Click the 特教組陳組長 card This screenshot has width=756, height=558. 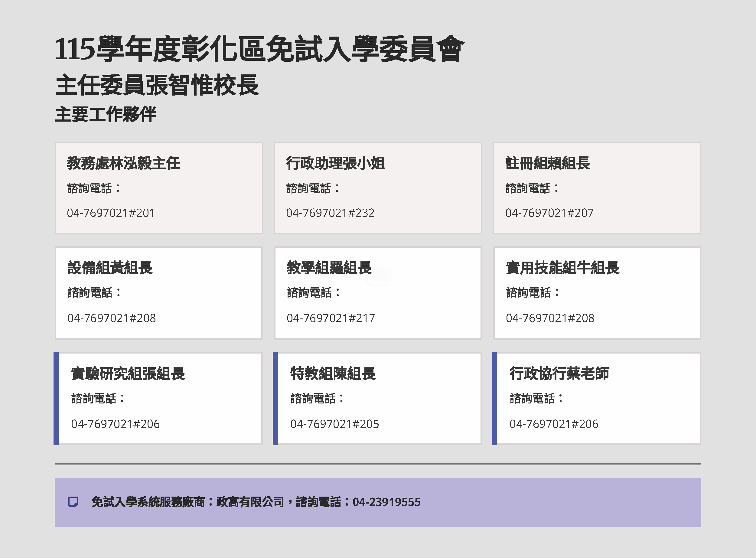point(378,399)
